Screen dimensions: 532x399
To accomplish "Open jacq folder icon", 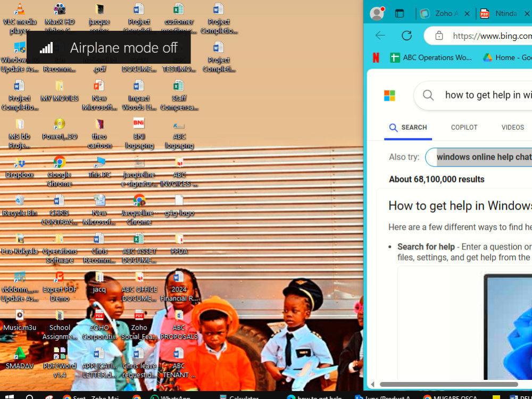I will (x=99, y=282).
